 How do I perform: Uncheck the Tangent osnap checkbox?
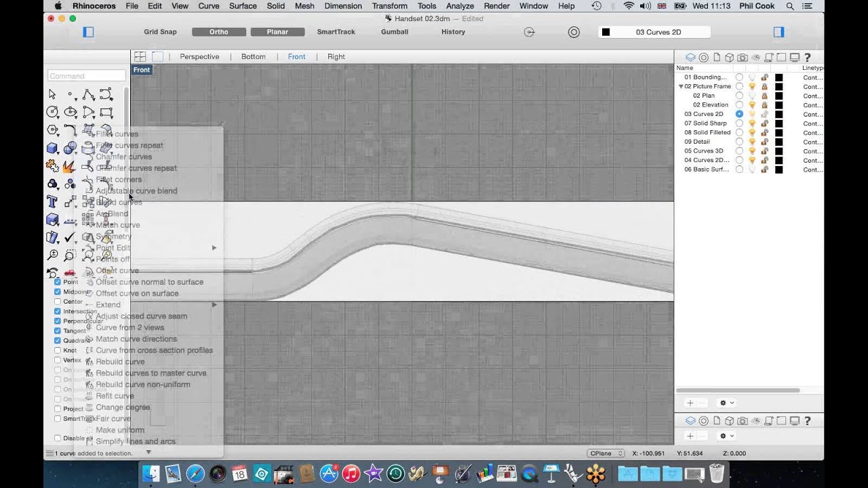(58, 331)
